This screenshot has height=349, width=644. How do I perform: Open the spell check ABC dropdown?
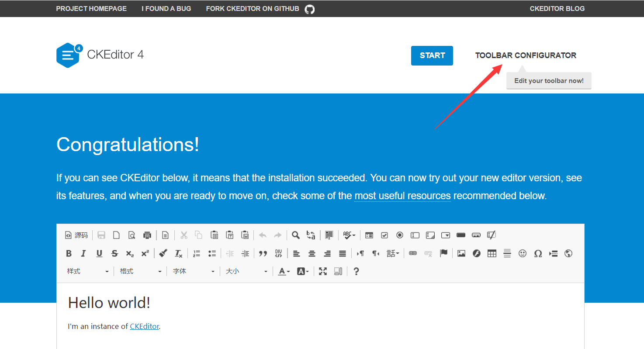click(x=349, y=235)
